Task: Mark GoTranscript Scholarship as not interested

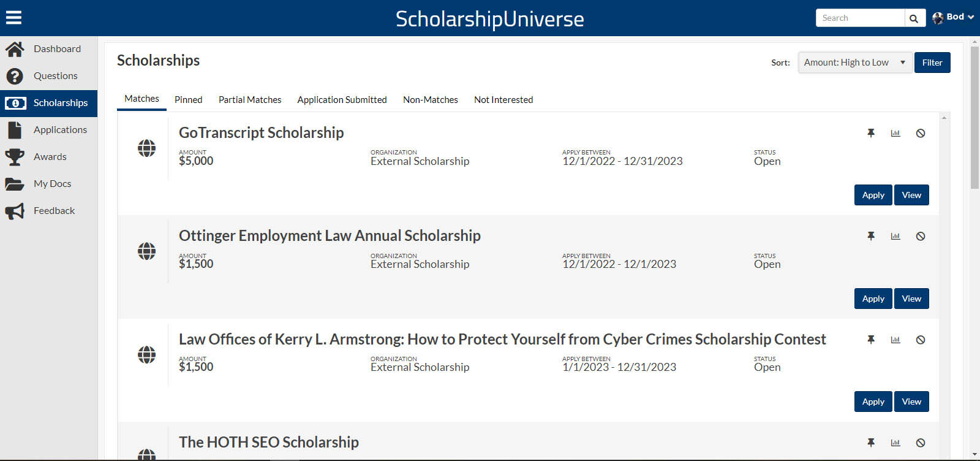Action: 921,133
